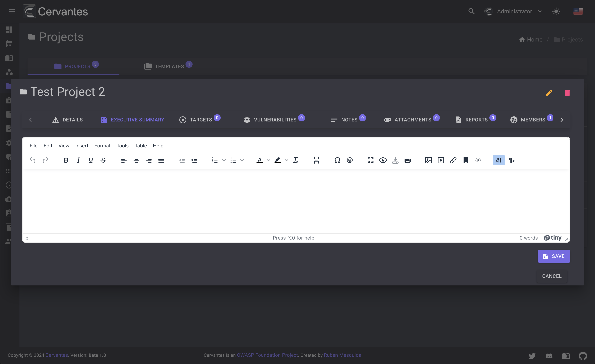
Task: Click the save download icon in toolbar
Action: (x=395, y=160)
